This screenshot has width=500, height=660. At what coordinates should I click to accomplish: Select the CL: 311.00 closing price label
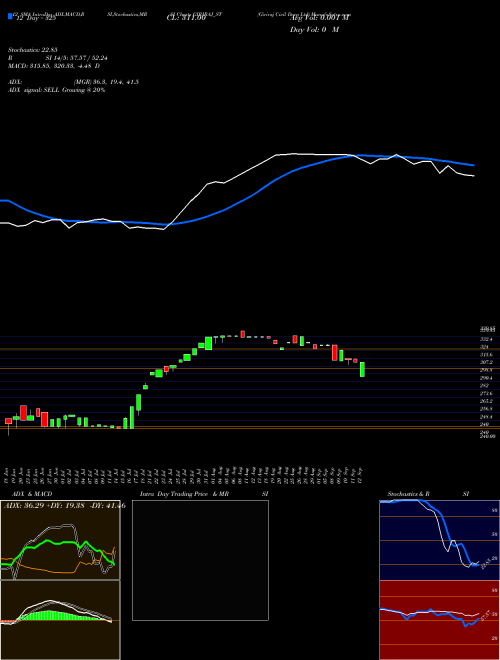(186, 18)
